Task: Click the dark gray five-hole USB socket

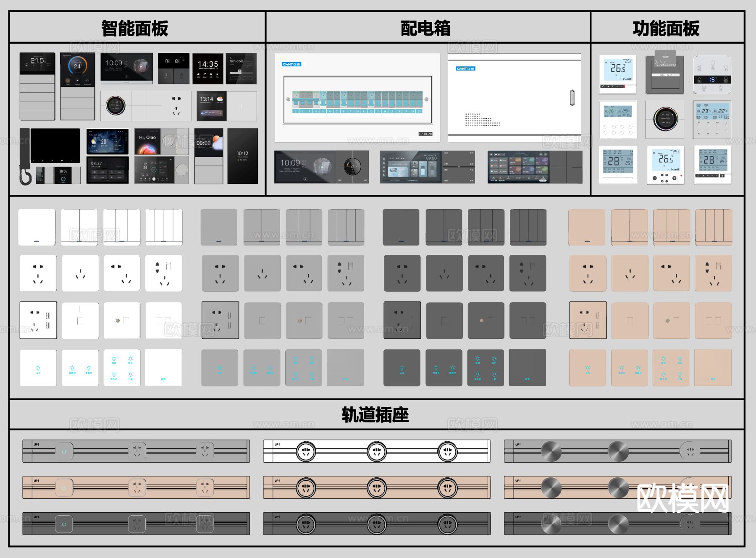Action: 402,320
